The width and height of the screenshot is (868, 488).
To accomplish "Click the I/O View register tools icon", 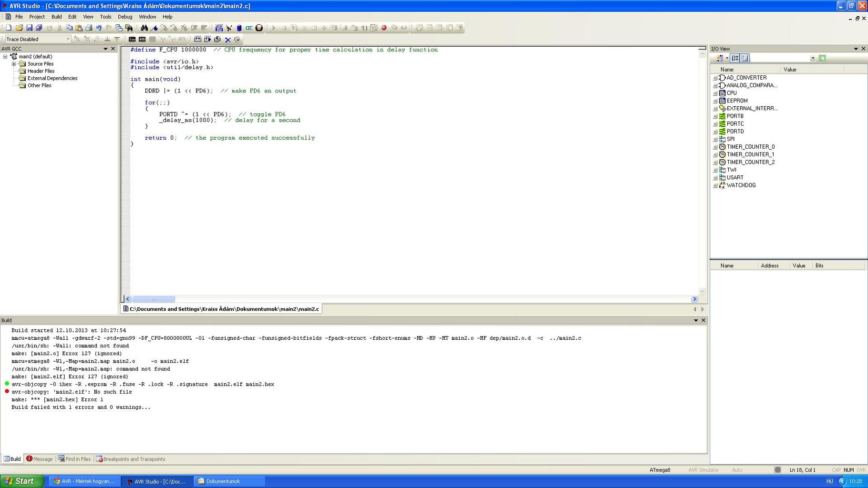I will [721, 58].
